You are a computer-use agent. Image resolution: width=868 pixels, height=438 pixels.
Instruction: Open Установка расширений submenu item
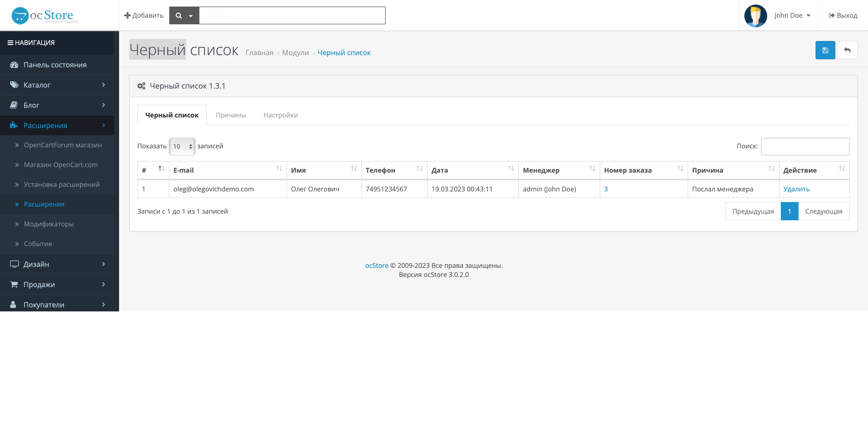[57, 185]
